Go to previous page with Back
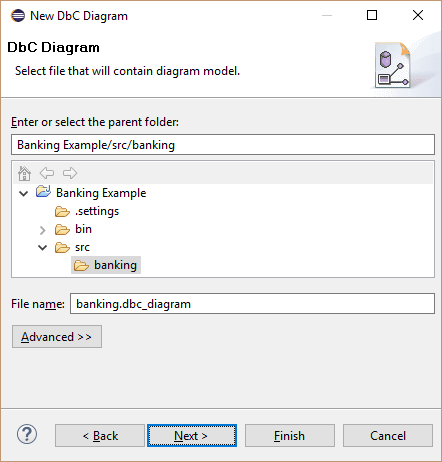 click(100, 435)
